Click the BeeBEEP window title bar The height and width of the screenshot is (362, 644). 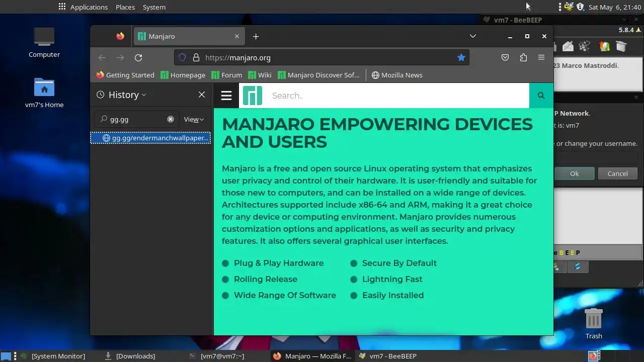(x=561, y=20)
